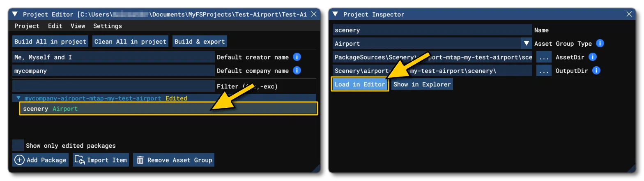Viewport: 644px width, 181px height.
Task: Click Clean All in project button
Action: tap(130, 42)
